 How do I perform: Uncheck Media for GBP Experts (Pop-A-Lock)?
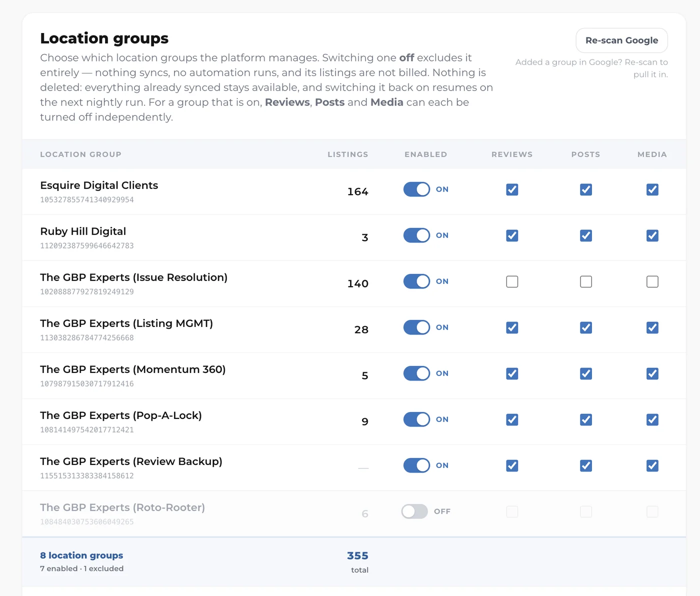(652, 419)
